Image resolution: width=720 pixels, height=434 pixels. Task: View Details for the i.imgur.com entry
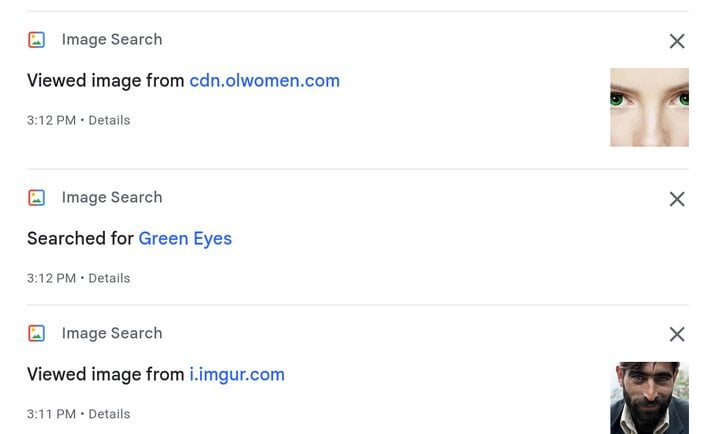109,414
